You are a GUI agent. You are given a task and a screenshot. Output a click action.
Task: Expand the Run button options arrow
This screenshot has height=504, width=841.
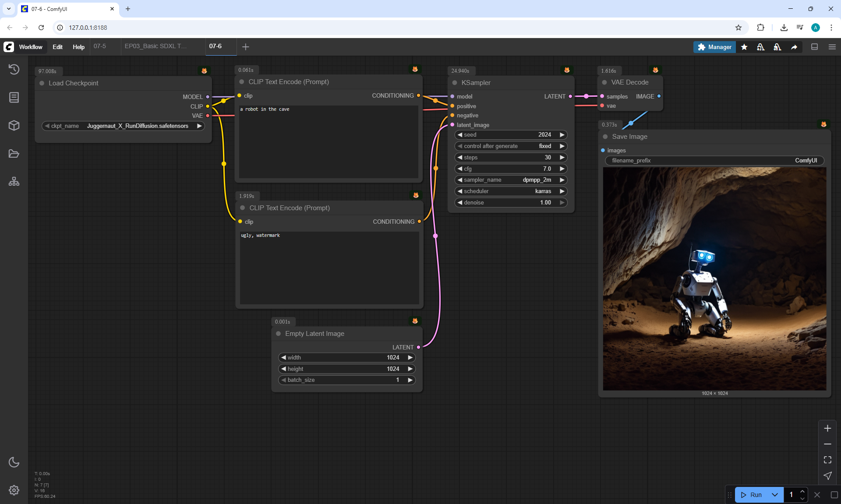click(775, 495)
